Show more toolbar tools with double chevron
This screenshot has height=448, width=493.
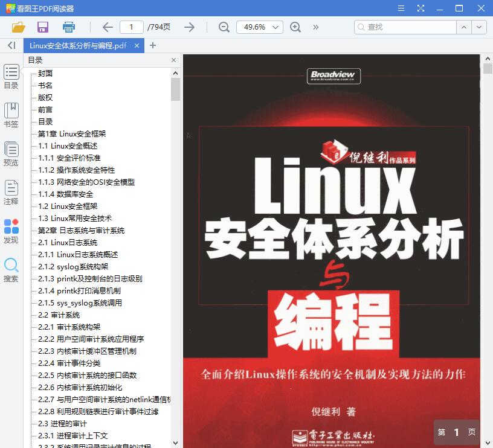(315, 27)
